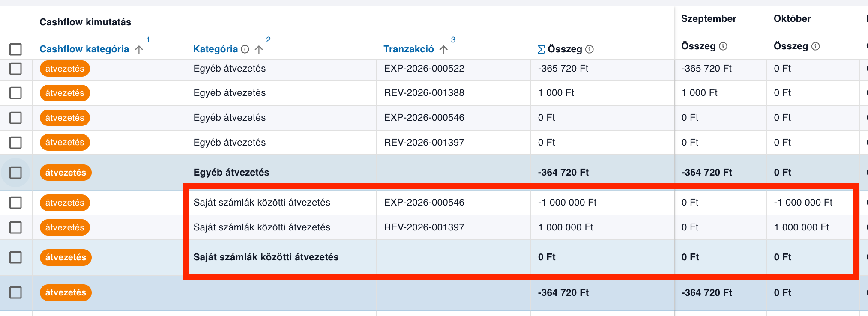Click the 1 000 Ft total Összeg amount
Image resolution: width=868 pixels, height=316 pixels.
[x=556, y=93]
